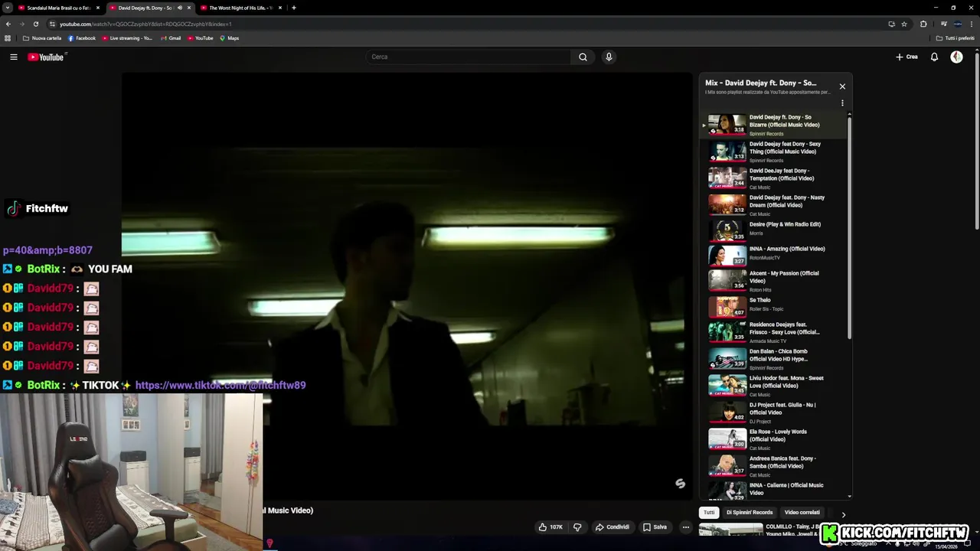980x551 pixels.
Task: Click the Mix playlist scrollbar
Action: point(849,227)
